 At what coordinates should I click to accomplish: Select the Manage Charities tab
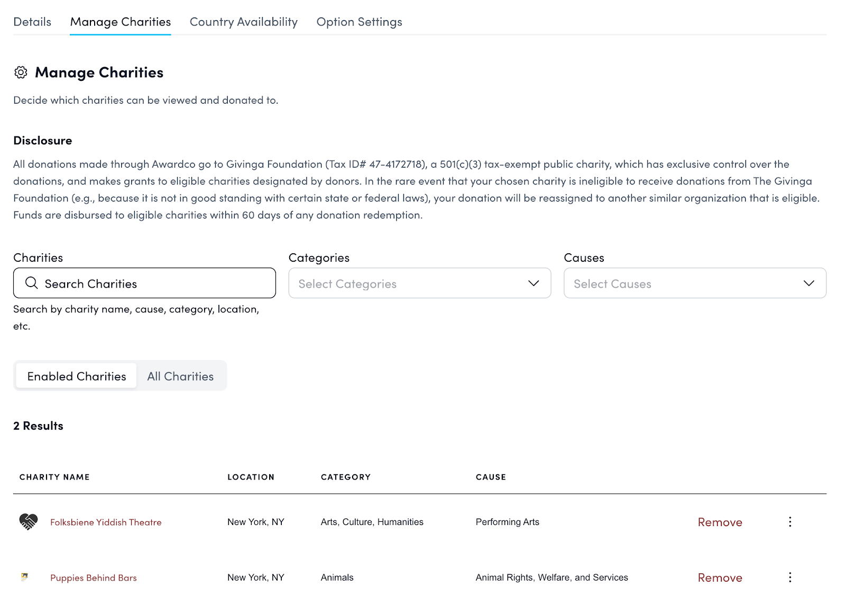pos(121,22)
